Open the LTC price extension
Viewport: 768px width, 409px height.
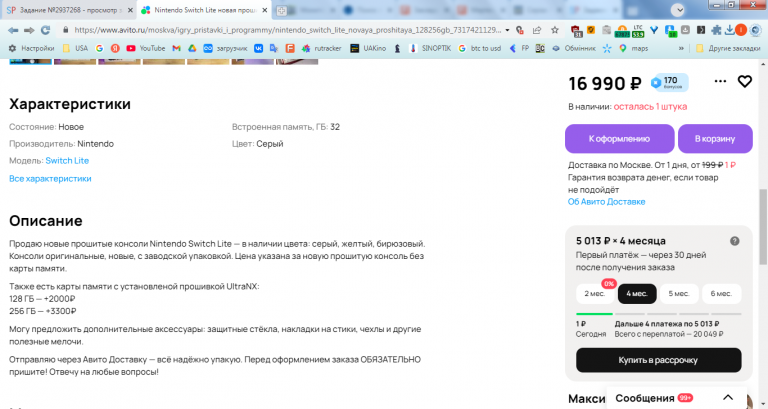pyautogui.click(x=638, y=31)
